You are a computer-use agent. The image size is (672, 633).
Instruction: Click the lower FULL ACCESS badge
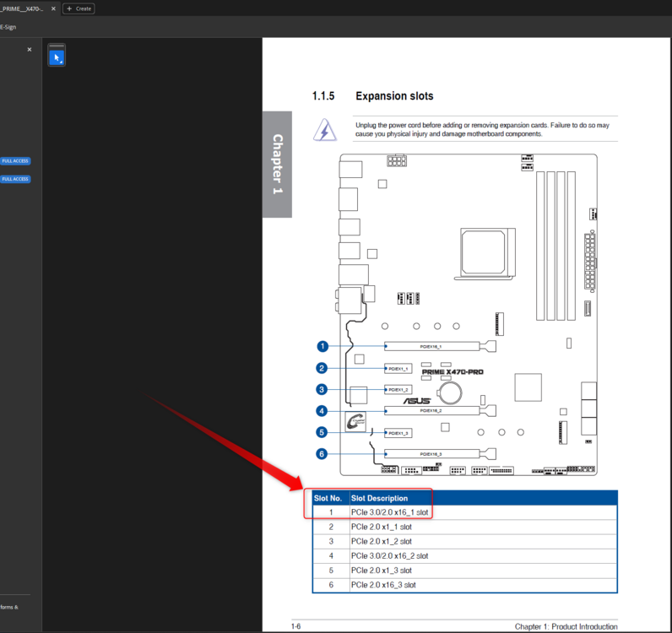pos(15,179)
